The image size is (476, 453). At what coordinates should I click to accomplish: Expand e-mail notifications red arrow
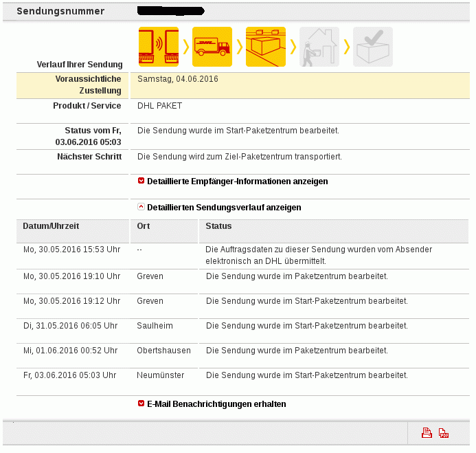[x=141, y=404]
